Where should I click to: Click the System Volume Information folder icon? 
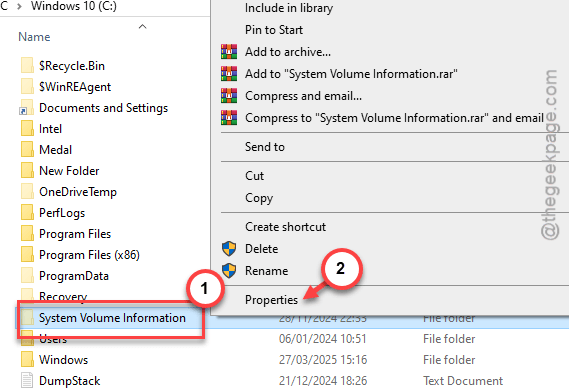[x=27, y=318]
